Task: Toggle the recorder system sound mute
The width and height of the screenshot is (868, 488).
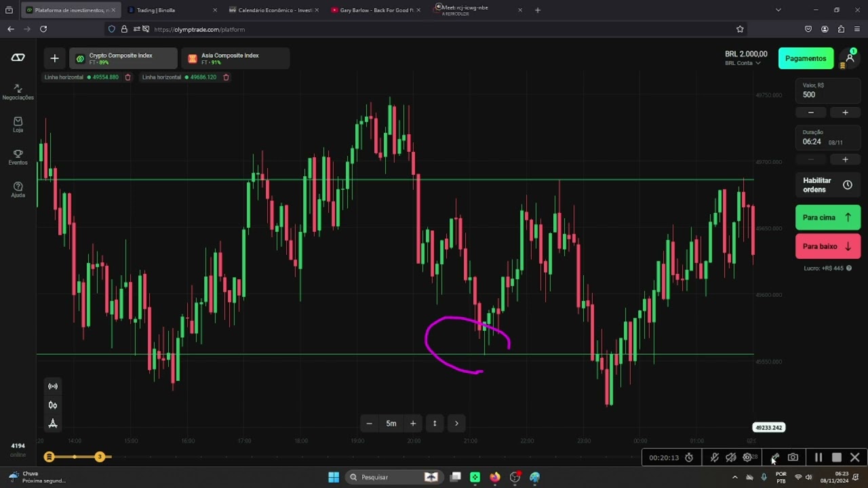Action: coord(731,457)
